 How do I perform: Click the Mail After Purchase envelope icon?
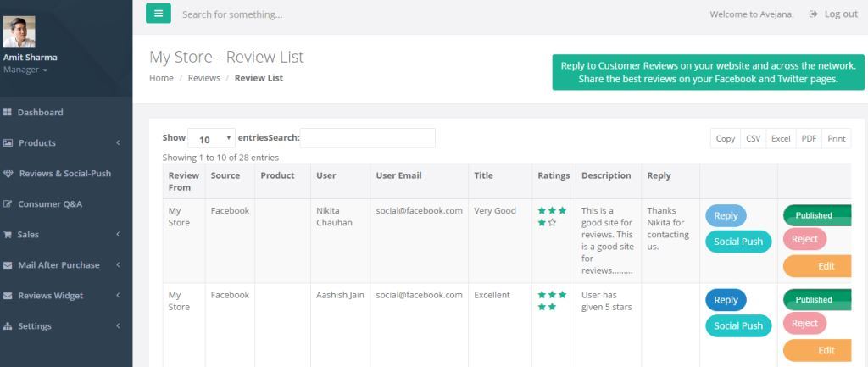coord(8,265)
